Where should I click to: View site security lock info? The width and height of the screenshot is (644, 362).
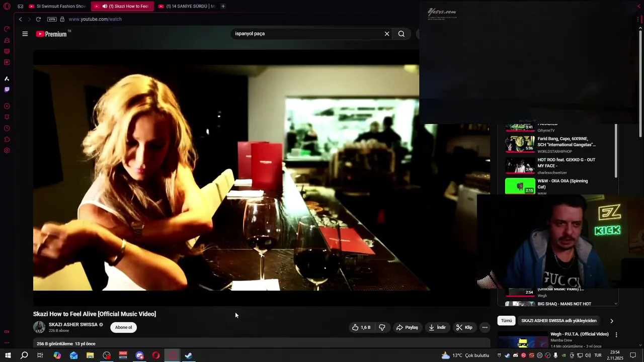point(62,19)
